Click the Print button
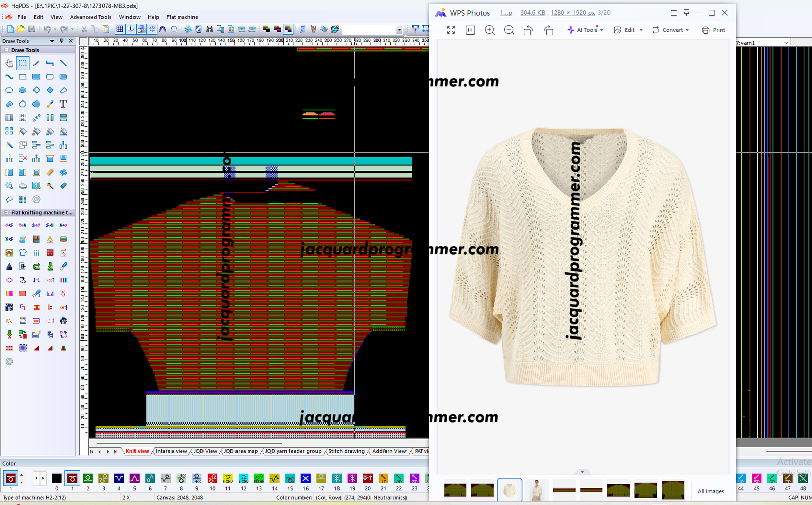Viewport: 812px width, 505px height. point(714,30)
